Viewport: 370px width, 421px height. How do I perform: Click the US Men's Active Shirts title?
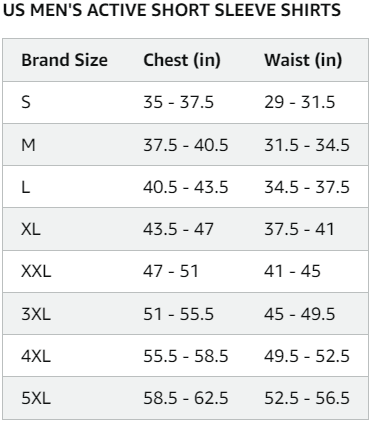coord(172,10)
